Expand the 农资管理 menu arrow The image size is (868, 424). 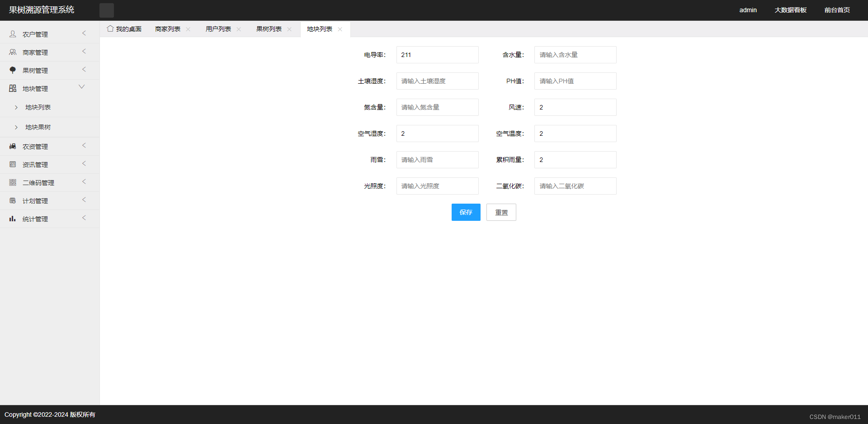pos(84,146)
